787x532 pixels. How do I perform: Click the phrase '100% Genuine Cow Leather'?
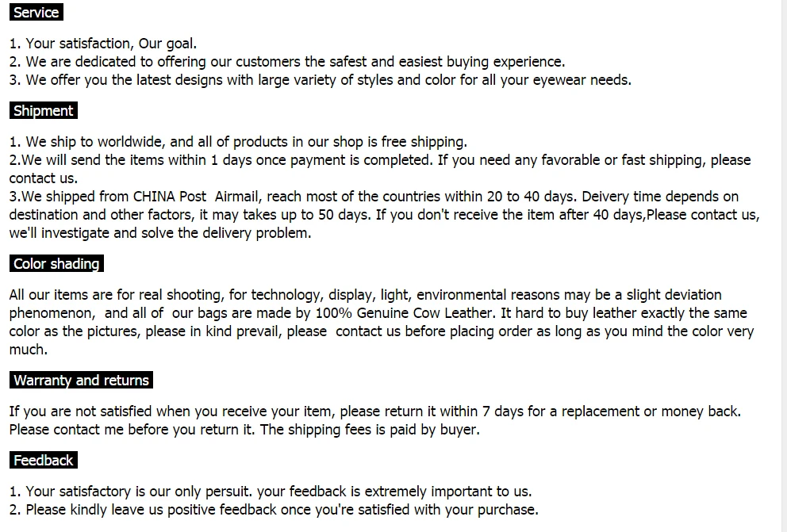pyautogui.click(x=405, y=313)
